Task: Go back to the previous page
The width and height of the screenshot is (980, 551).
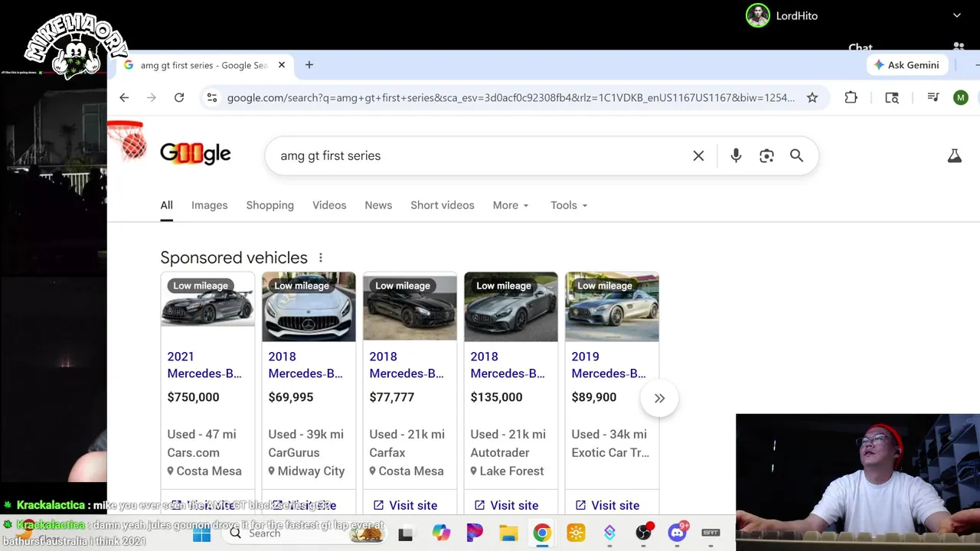Action: point(124,97)
